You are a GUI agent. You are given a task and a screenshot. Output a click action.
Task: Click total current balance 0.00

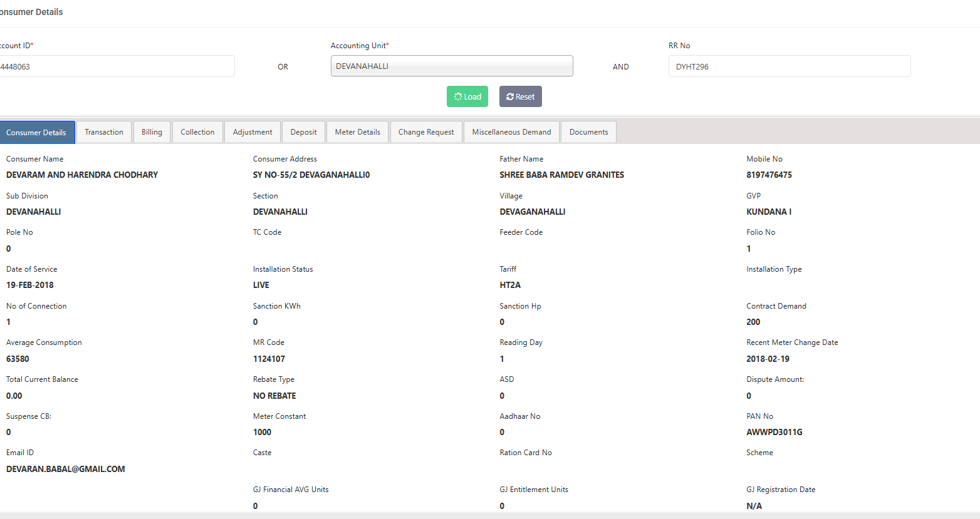(x=14, y=396)
